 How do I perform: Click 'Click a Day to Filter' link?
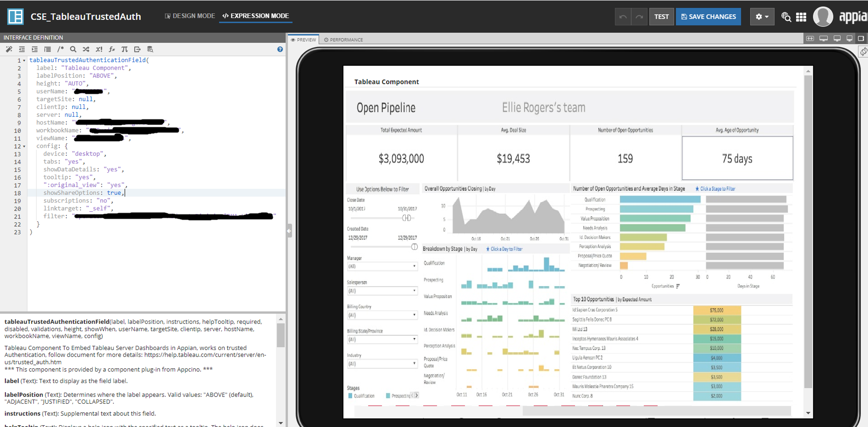504,249
